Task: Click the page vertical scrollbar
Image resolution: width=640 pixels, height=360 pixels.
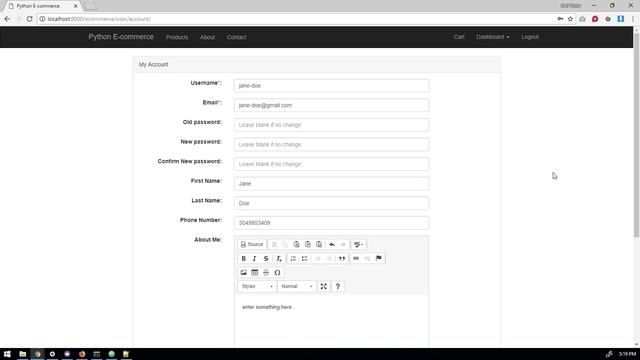Action: pyautogui.click(x=636, y=135)
